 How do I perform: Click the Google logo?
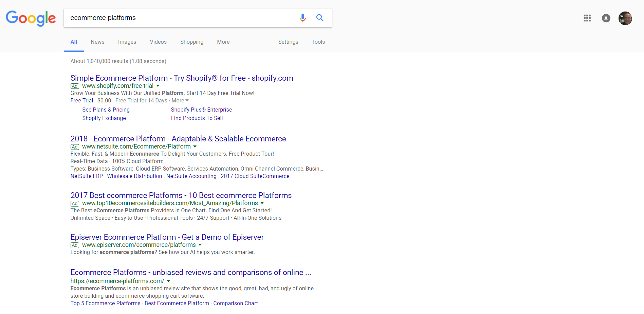tap(31, 18)
